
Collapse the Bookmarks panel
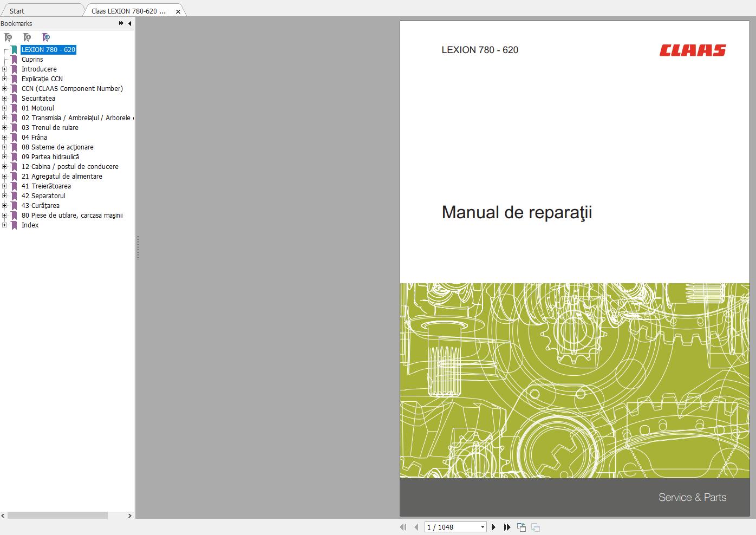tap(129, 23)
